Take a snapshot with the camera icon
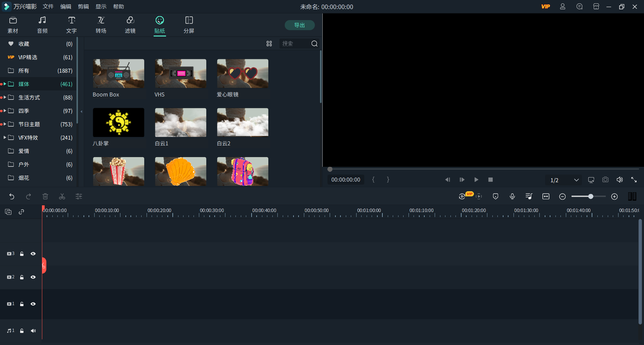The image size is (644, 345). [x=605, y=180]
